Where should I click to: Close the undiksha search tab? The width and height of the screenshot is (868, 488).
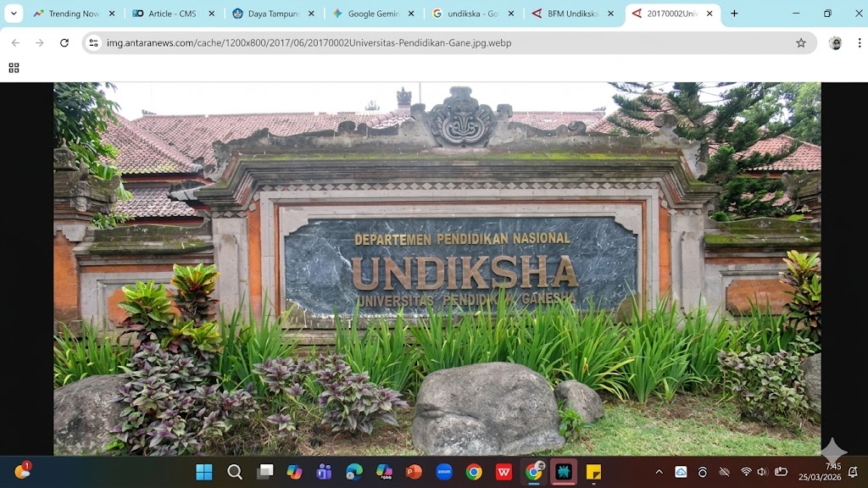coord(510,14)
